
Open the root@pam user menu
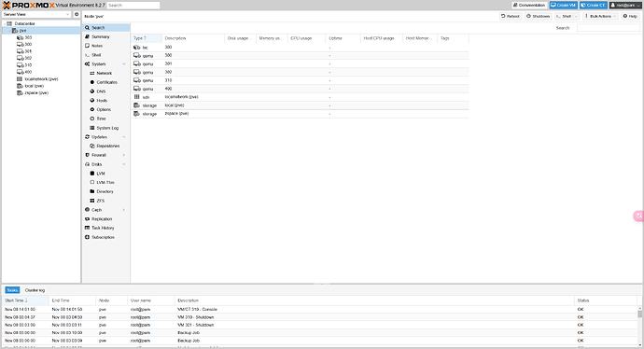click(x=625, y=5)
